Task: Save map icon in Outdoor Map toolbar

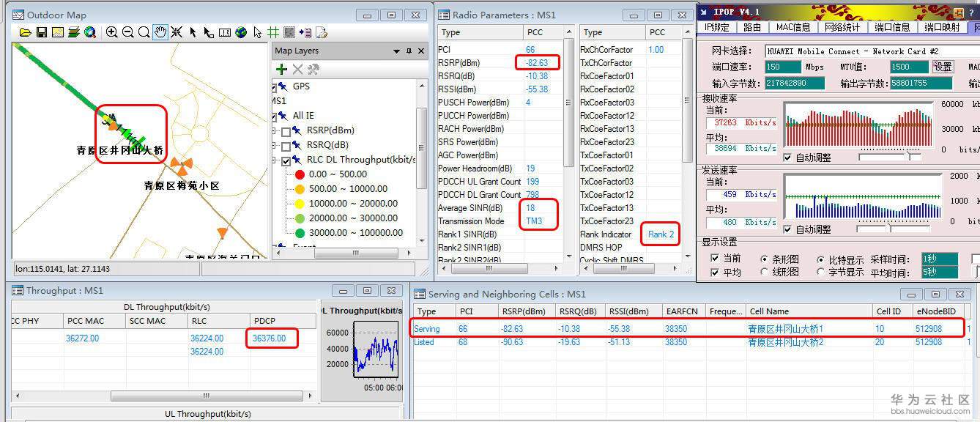Action: click(42, 32)
